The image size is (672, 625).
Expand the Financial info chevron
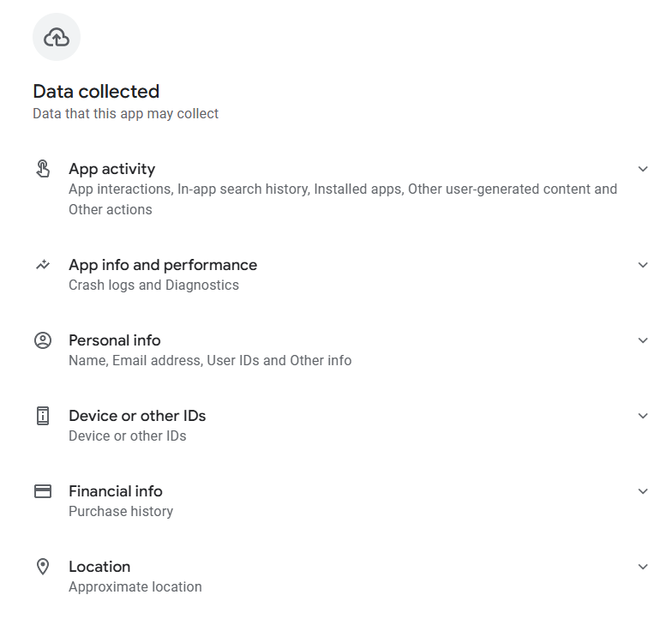643,491
